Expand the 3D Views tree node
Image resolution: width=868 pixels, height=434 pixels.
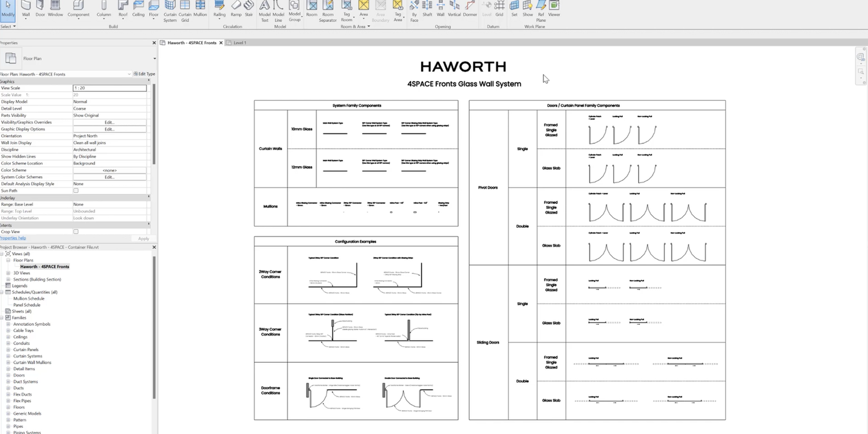tap(8, 273)
